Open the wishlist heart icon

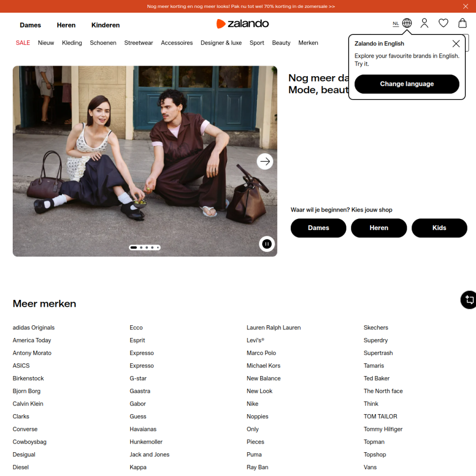[x=443, y=23]
